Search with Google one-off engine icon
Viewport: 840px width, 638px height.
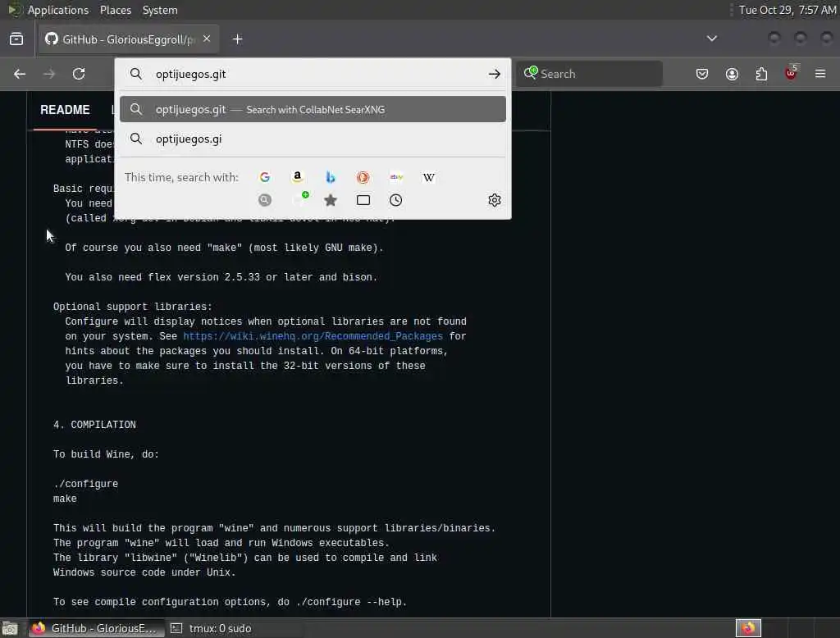point(265,177)
